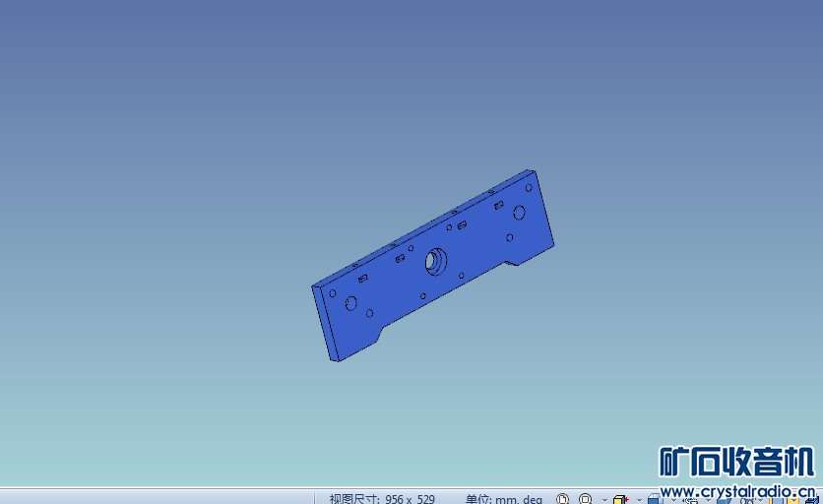The width and height of the screenshot is (823, 504).
Task: Click the blue display style cube icon
Action: [654, 499]
